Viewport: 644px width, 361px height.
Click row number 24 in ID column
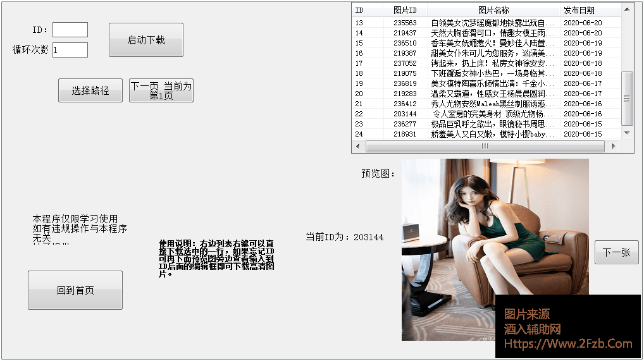coord(359,134)
